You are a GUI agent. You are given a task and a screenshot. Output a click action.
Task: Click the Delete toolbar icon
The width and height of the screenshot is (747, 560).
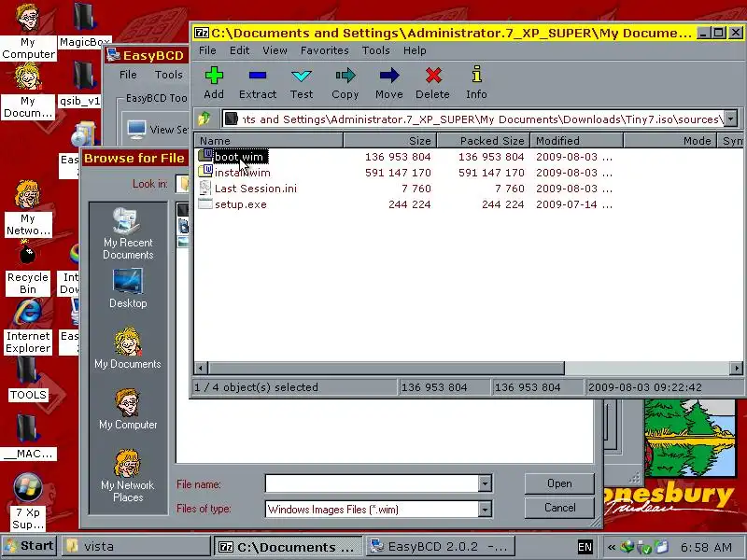(x=432, y=83)
